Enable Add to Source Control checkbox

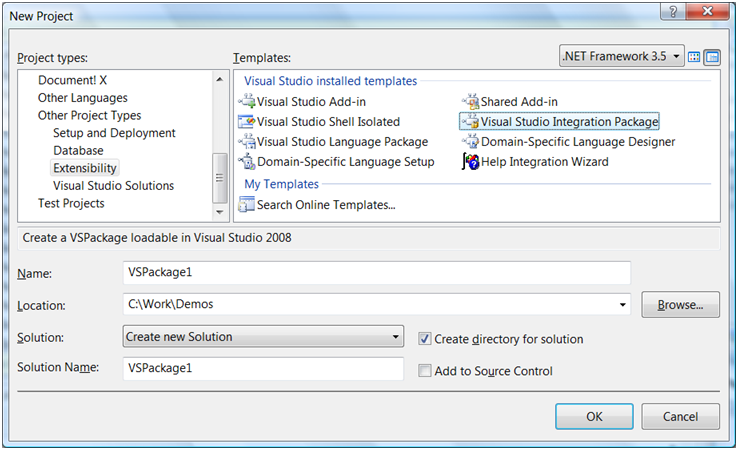click(425, 370)
